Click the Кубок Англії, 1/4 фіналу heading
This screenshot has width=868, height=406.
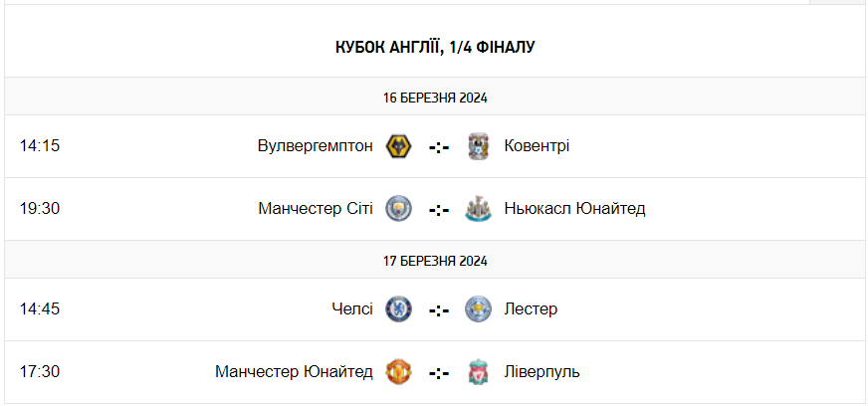[435, 47]
